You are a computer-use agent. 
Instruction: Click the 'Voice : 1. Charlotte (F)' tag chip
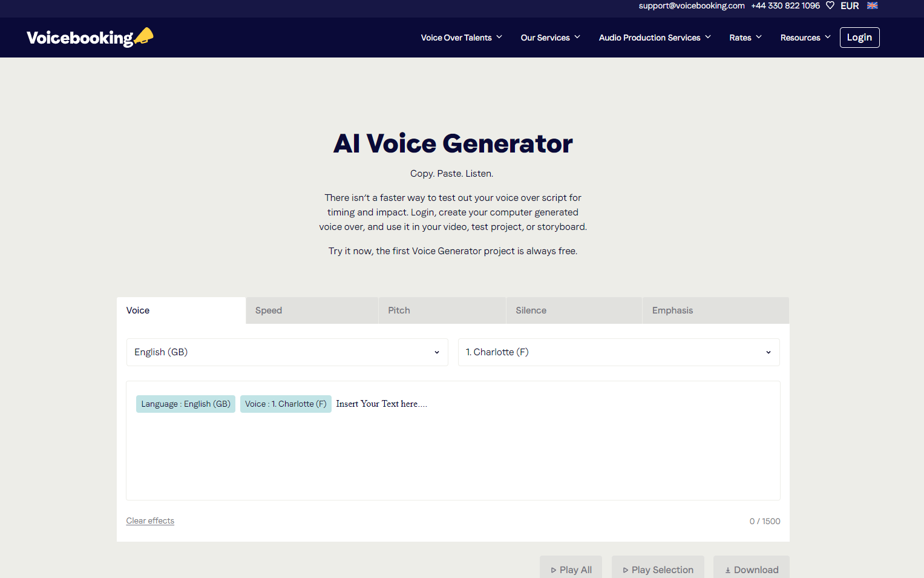[x=286, y=404]
